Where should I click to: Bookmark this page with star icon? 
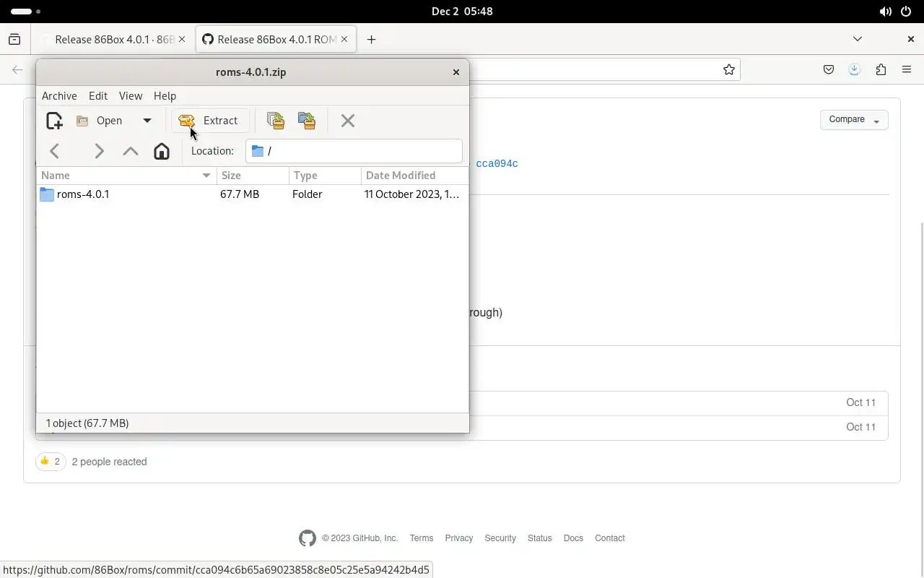click(729, 69)
